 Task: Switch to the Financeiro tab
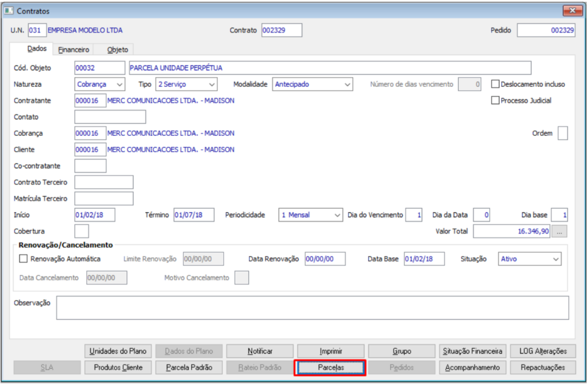coord(73,50)
